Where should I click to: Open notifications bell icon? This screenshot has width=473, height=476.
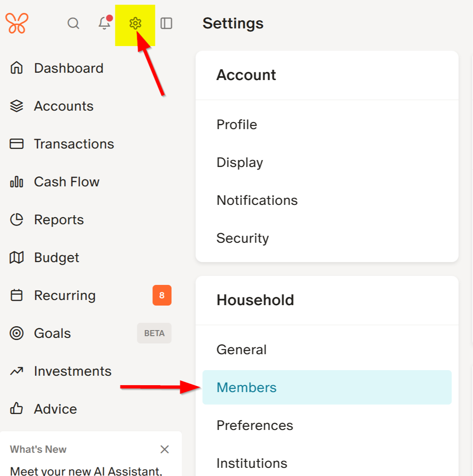pos(104,23)
